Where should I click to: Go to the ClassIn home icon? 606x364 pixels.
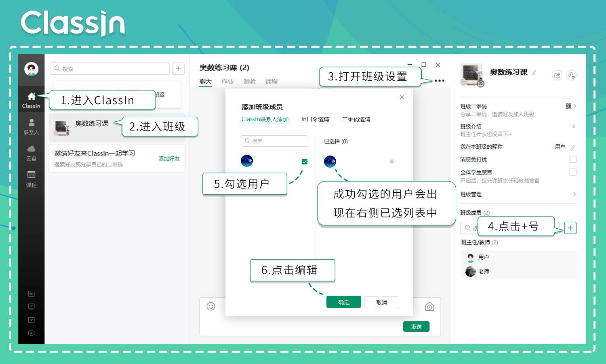[31, 96]
